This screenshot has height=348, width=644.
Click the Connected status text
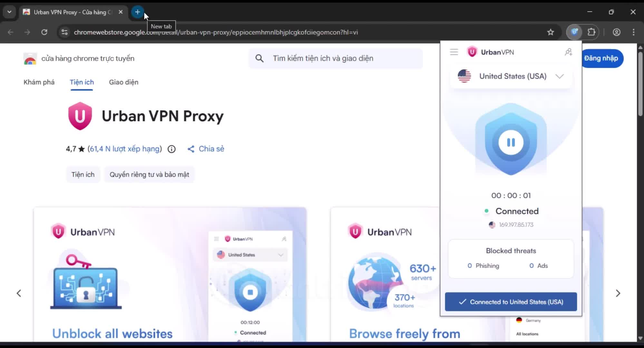[517, 211]
